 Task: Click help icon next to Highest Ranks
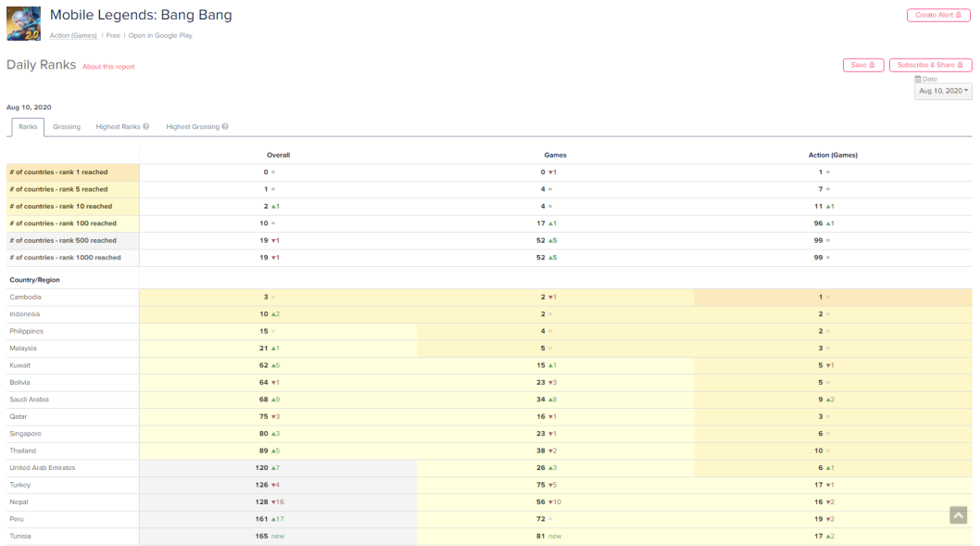click(x=146, y=126)
